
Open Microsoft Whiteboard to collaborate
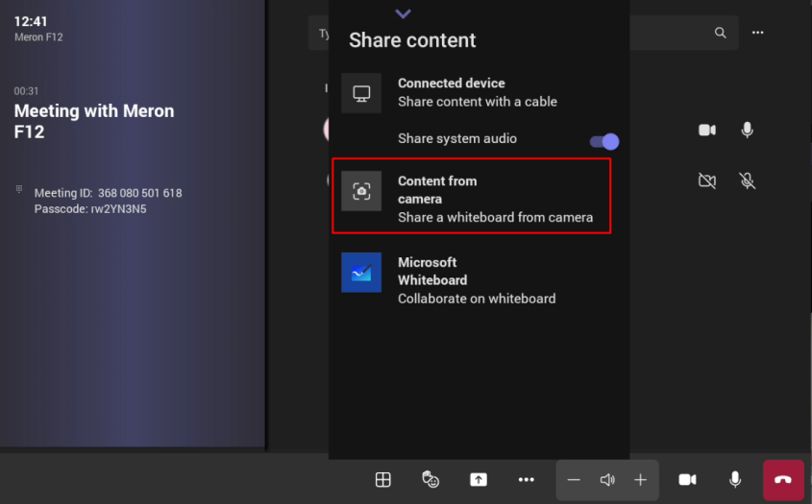477,280
